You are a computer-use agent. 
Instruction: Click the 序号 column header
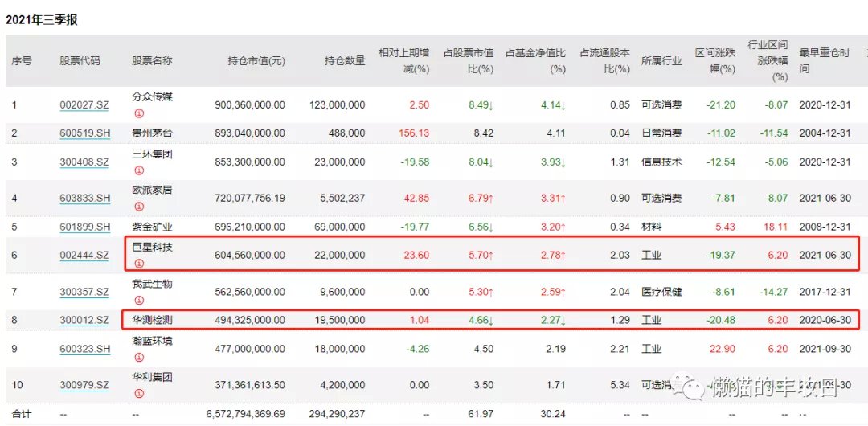tap(22, 61)
